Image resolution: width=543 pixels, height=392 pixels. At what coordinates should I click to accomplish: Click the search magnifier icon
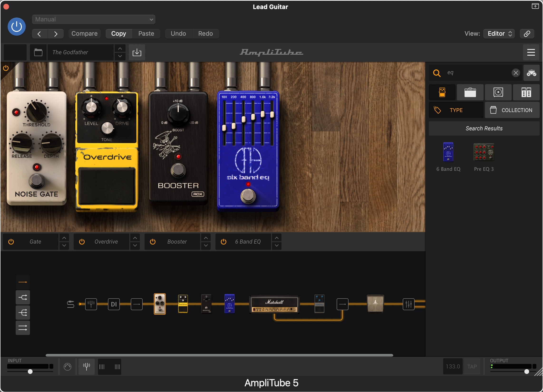click(437, 73)
